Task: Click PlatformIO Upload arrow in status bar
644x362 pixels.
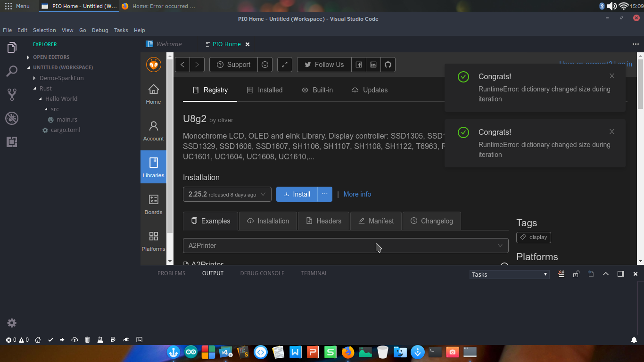Action: (62, 339)
